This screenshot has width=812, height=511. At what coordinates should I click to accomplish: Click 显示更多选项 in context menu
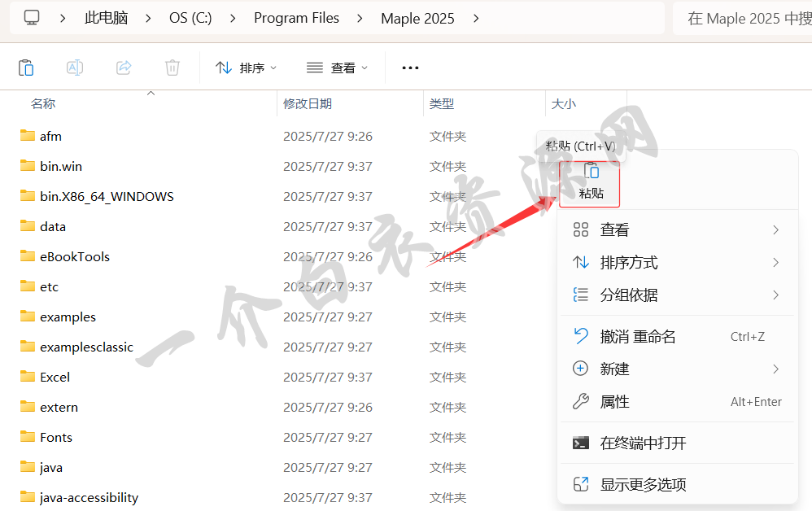[x=676, y=485]
